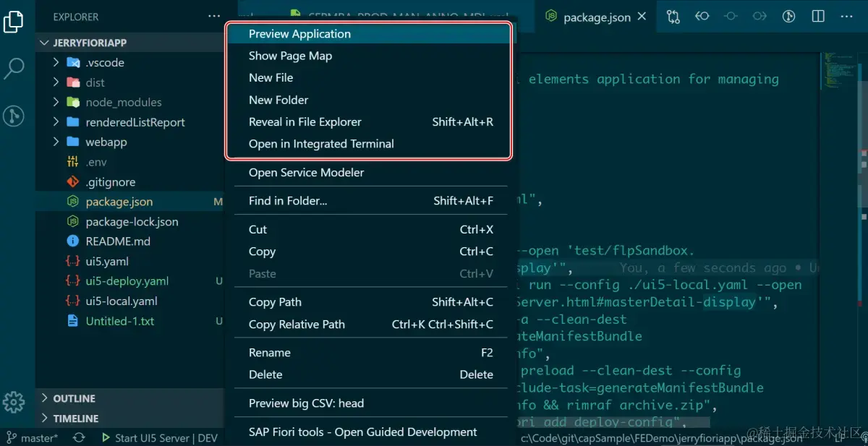Expand the renderedListReport folder
Viewport: 868px width, 446px height.
point(130,122)
